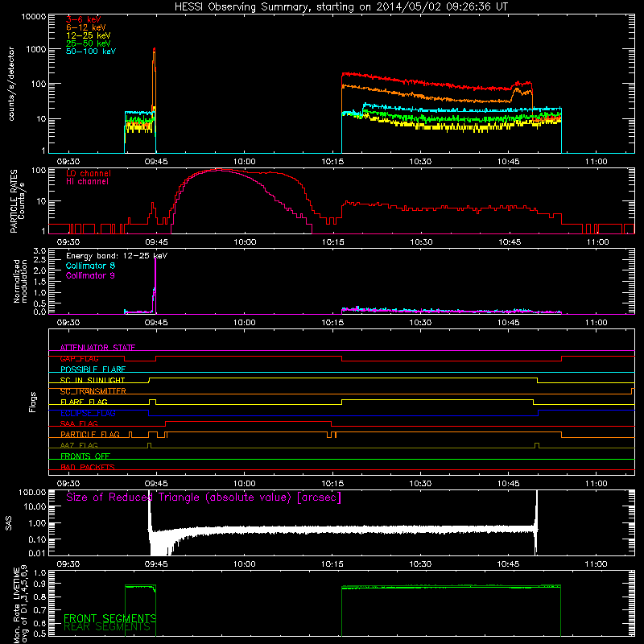Viewport: 644px width, 644px height.
Task: Select the 50-100 keV legend label
Action: click(91, 52)
